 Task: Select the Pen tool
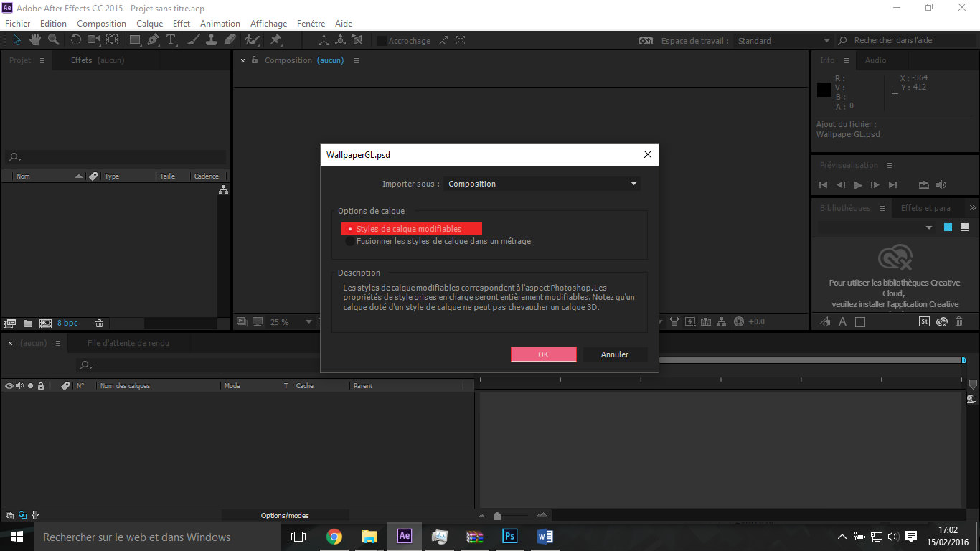coord(153,40)
